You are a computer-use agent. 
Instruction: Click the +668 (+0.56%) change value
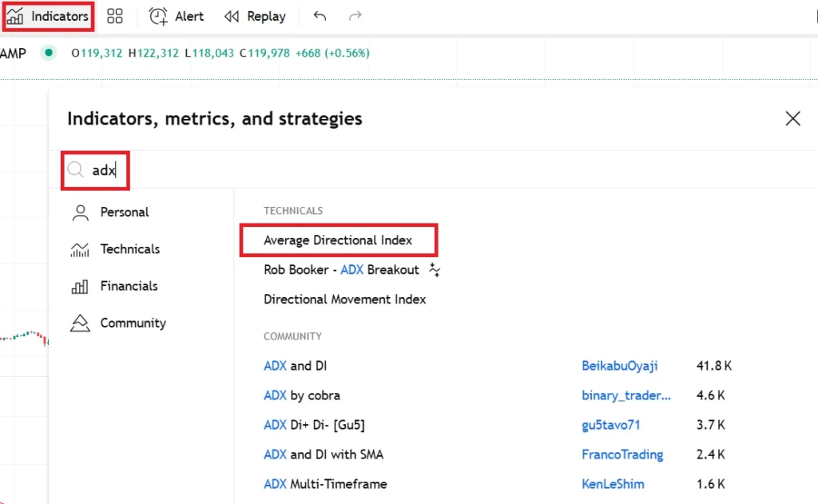coord(332,53)
